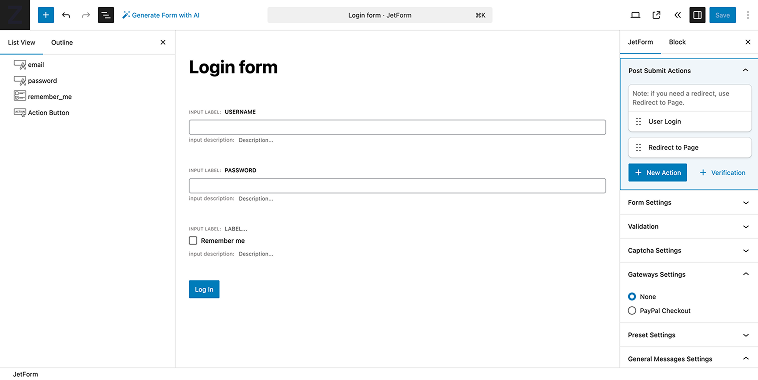Click the block inserter plus button
This screenshot has height=380, width=758.
[x=46, y=15]
